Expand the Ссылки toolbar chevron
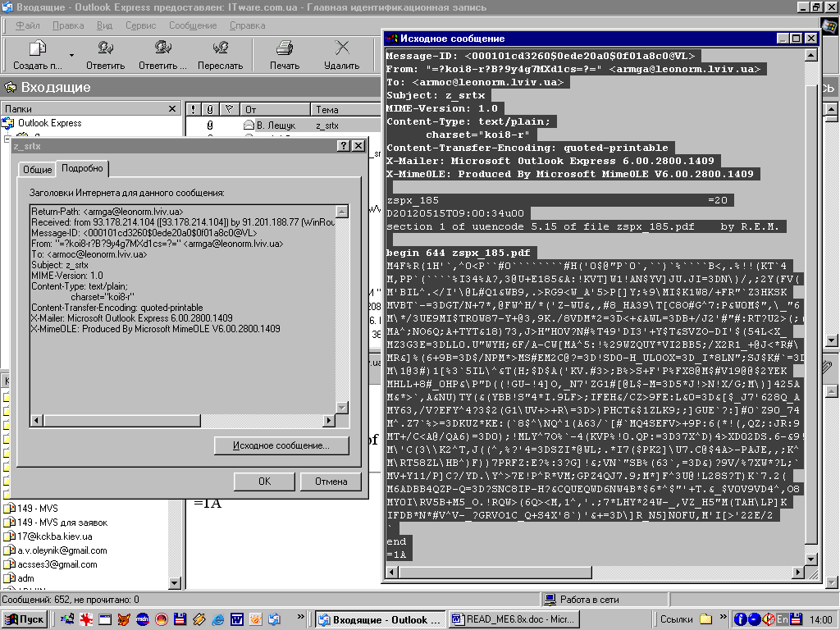The image size is (840, 630). (x=723, y=616)
